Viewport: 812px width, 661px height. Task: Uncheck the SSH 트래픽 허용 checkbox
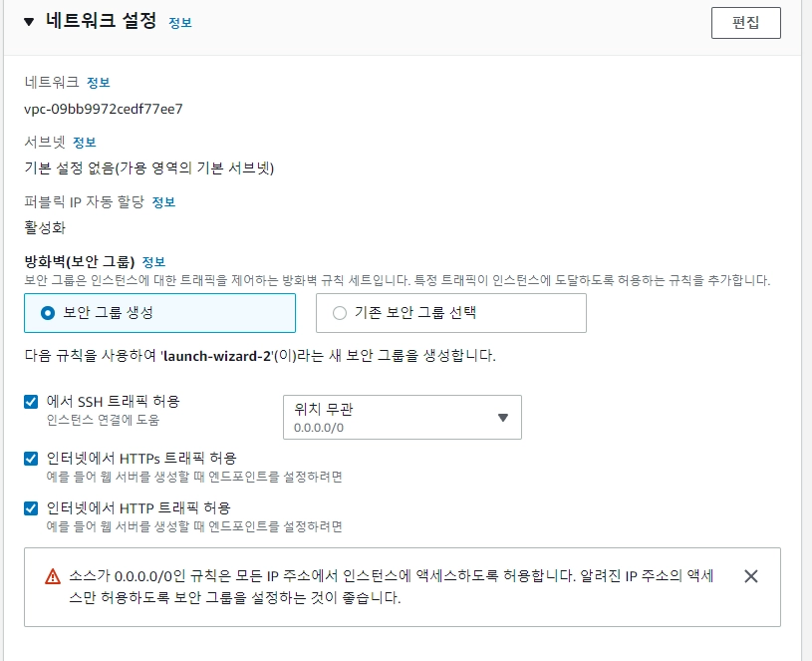coord(31,402)
